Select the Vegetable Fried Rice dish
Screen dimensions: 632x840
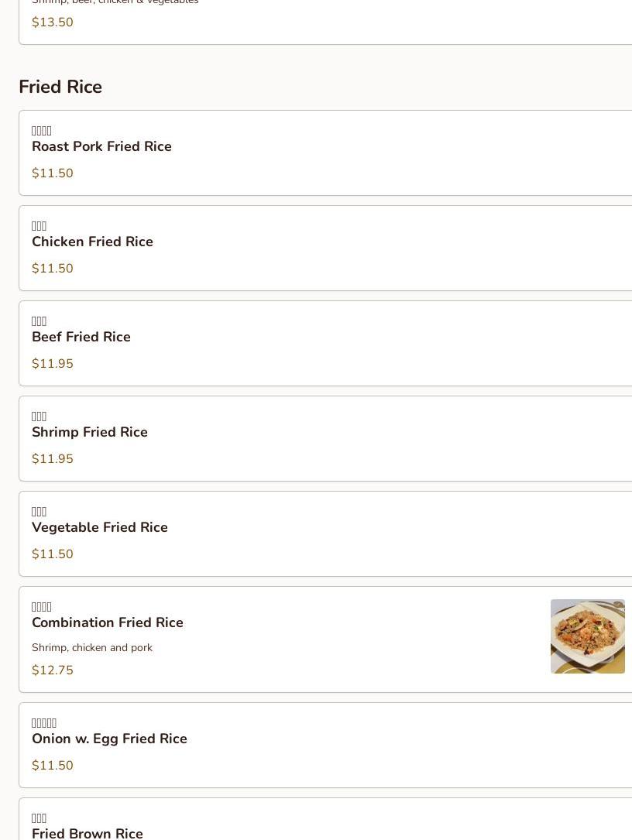(100, 528)
